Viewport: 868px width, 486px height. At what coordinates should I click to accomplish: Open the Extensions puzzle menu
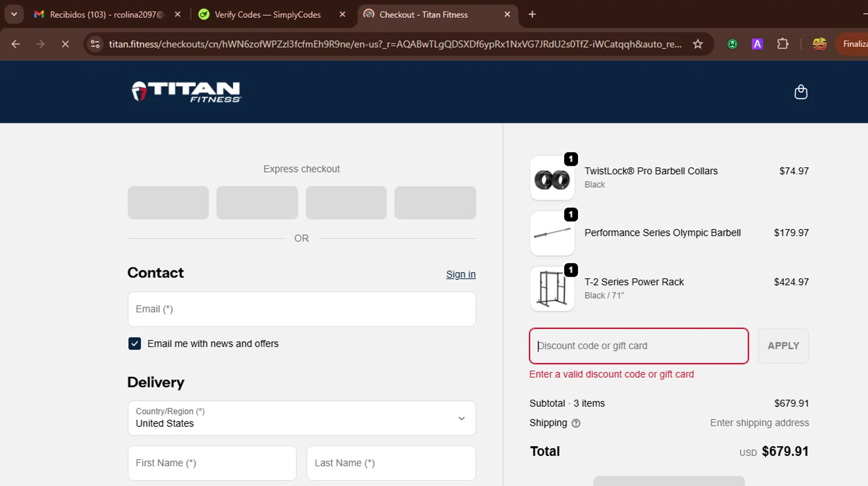point(782,44)
